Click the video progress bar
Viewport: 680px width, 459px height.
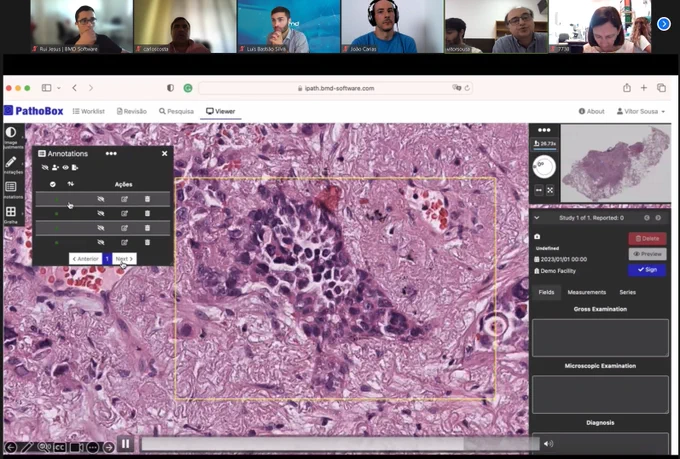(x=340, y=444)
